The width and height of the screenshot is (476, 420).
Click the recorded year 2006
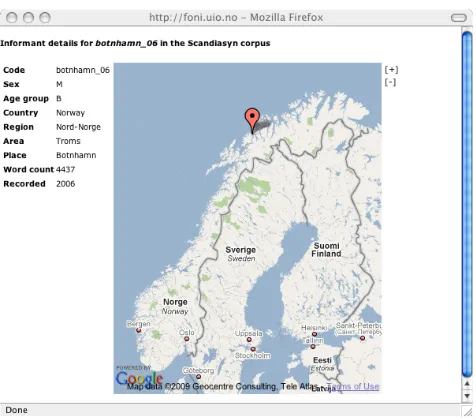[x=65, y=184]
